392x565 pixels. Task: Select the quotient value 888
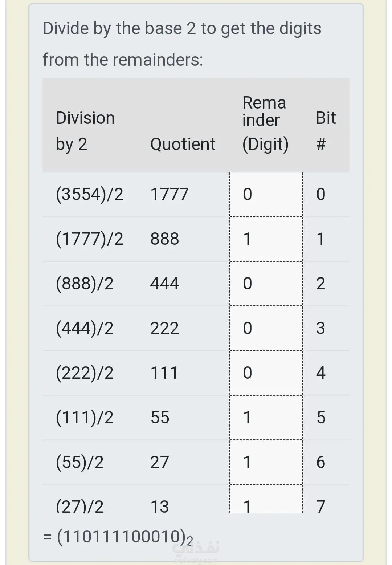(x=165, y=239)
